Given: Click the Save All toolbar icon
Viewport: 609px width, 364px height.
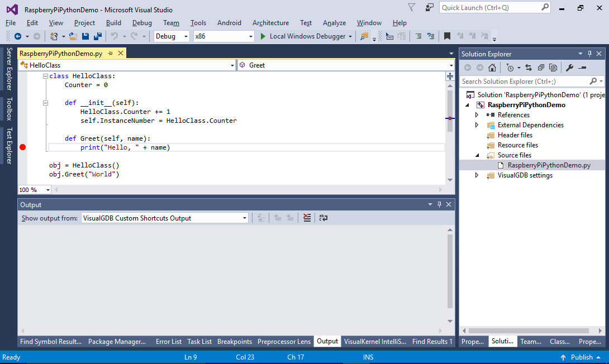Looking at the screenshot, I should 98,36.
